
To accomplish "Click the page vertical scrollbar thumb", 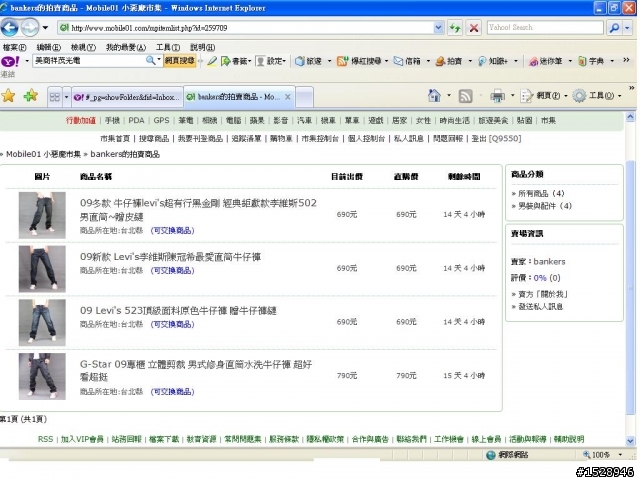I will [630, 288].
